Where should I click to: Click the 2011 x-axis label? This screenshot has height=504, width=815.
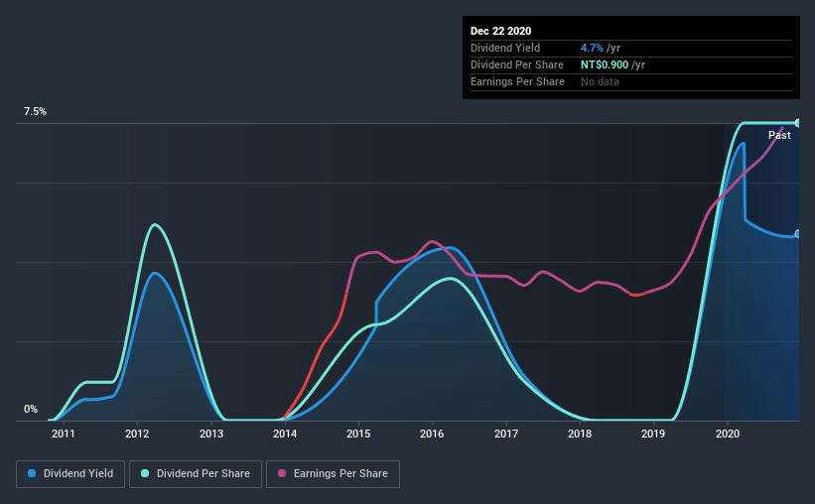pyautogui.click(x=63, y=434)
